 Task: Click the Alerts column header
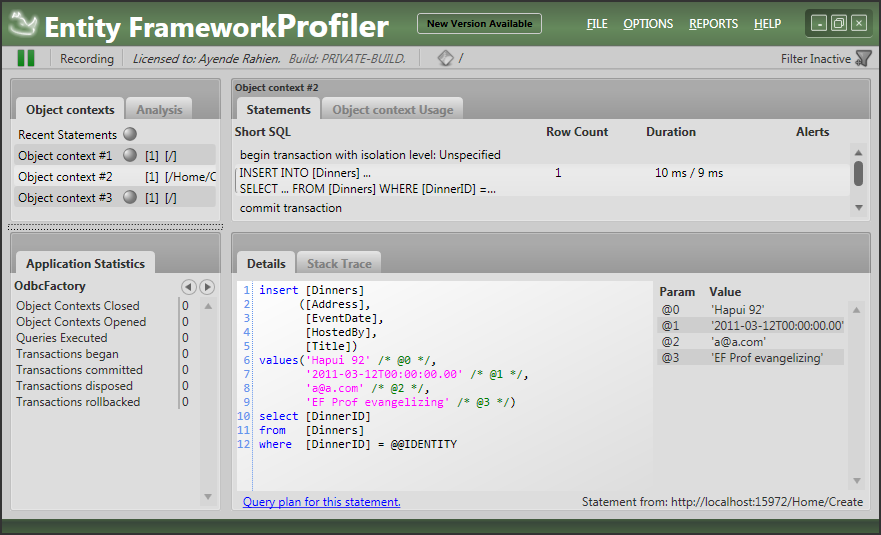click(x=812, y=132)
